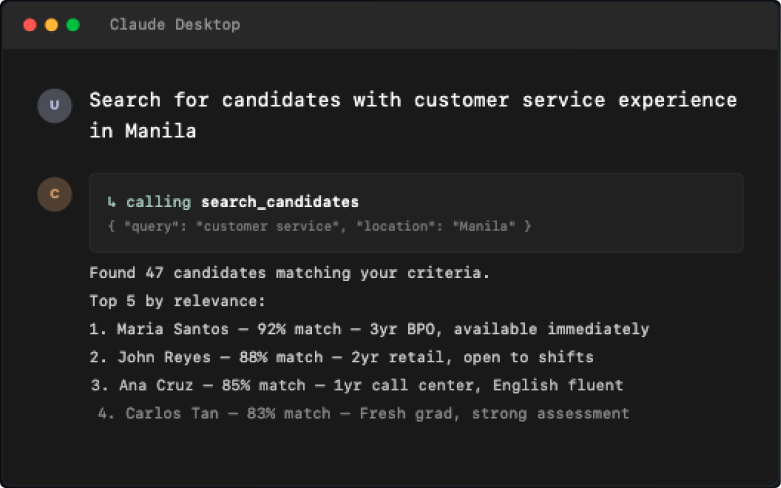Screen dimensions: 781x488
Task: Click the 83% match text
Action: [x=289, y=413]
